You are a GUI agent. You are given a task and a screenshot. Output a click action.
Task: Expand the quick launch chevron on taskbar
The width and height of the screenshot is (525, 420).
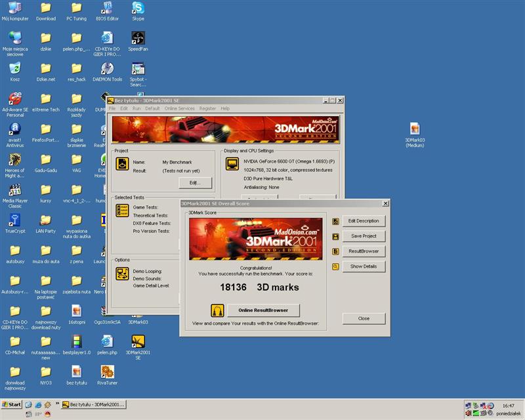(57, 404)
